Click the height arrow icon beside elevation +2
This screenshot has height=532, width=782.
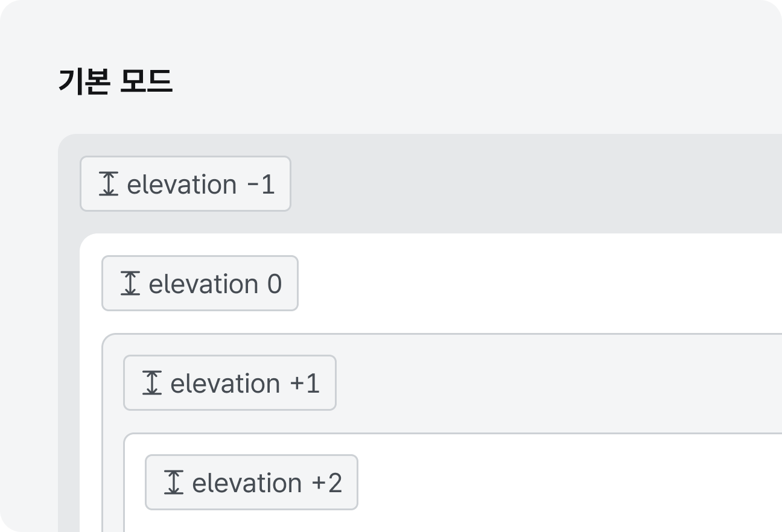[x=173, y=483]
